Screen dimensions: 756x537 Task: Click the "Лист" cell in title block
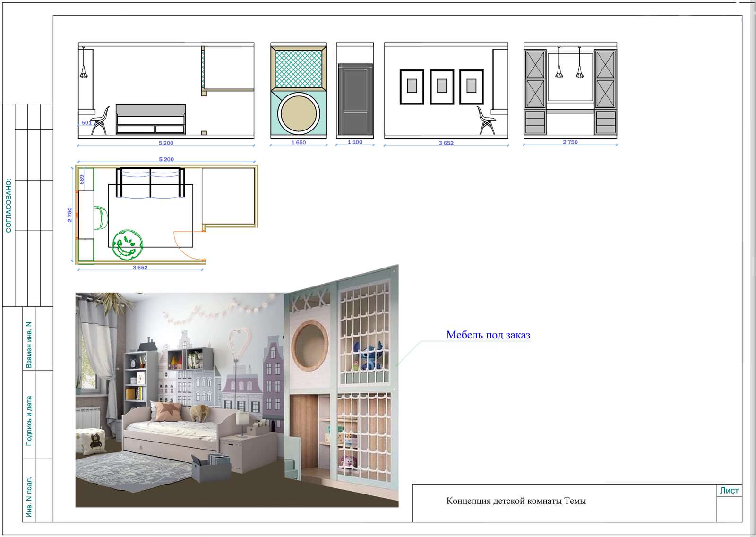729,491
